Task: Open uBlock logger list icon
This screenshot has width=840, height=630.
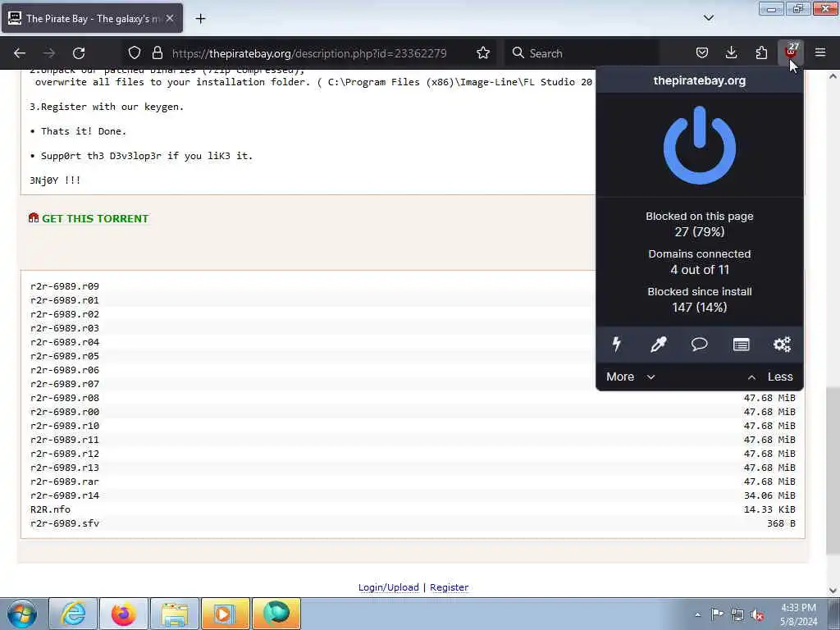Action: pos(741,344)
